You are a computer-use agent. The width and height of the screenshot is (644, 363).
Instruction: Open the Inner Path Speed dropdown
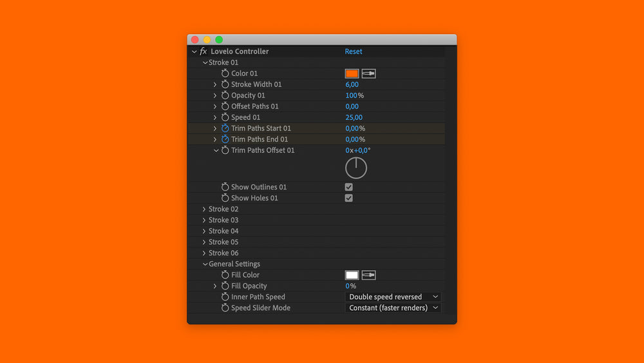393,297
